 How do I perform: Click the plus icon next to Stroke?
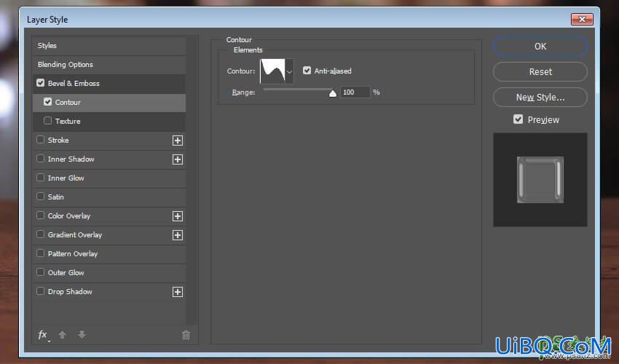click(x=178, y=141)
